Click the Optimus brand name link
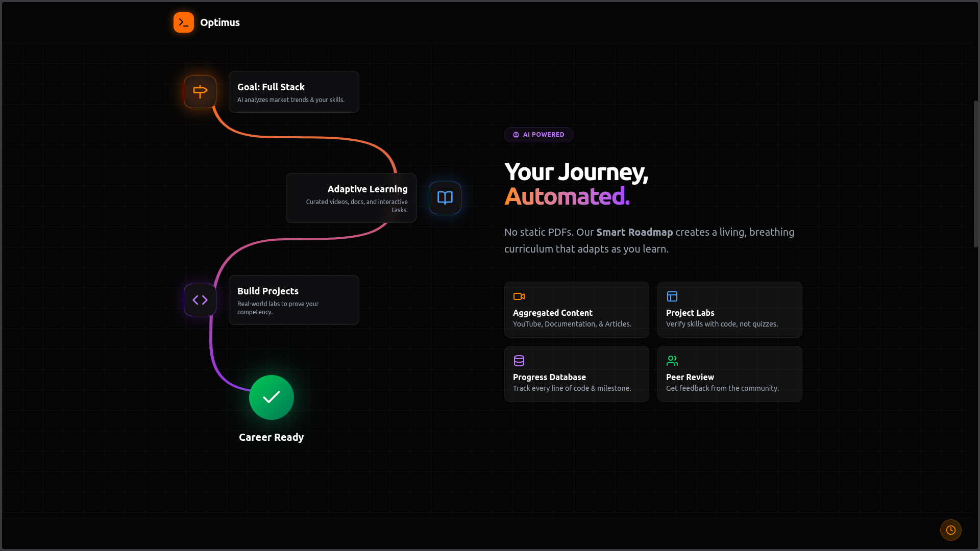 219,22
